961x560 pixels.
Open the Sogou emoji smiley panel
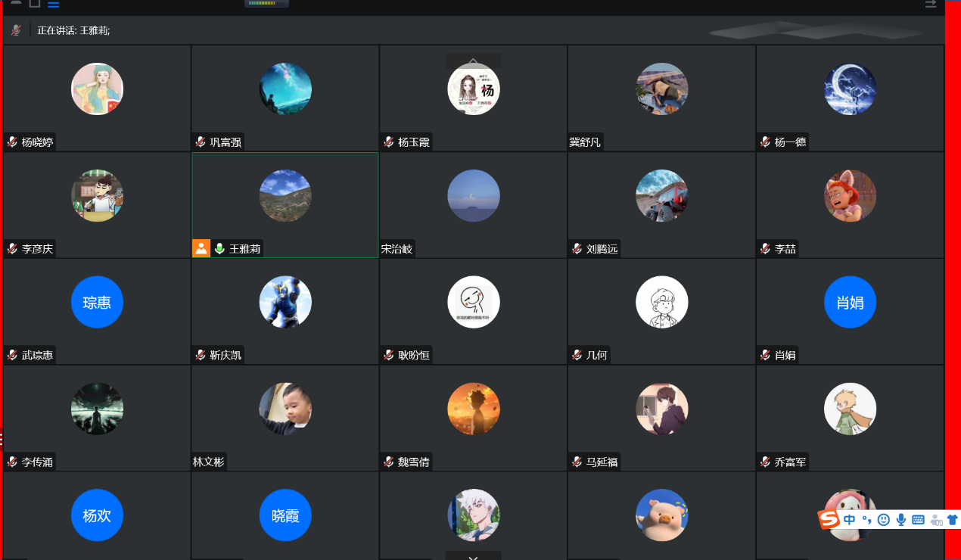[x=883, y=520]
